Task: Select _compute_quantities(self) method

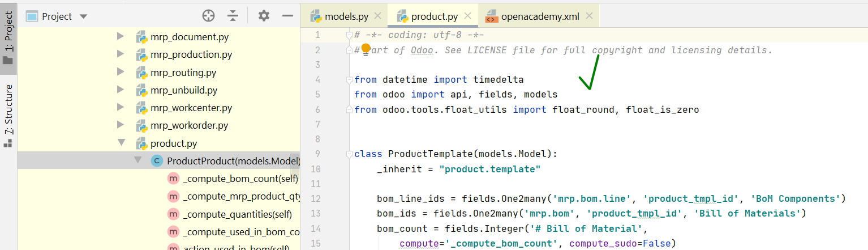Action: tap(238, 214)
